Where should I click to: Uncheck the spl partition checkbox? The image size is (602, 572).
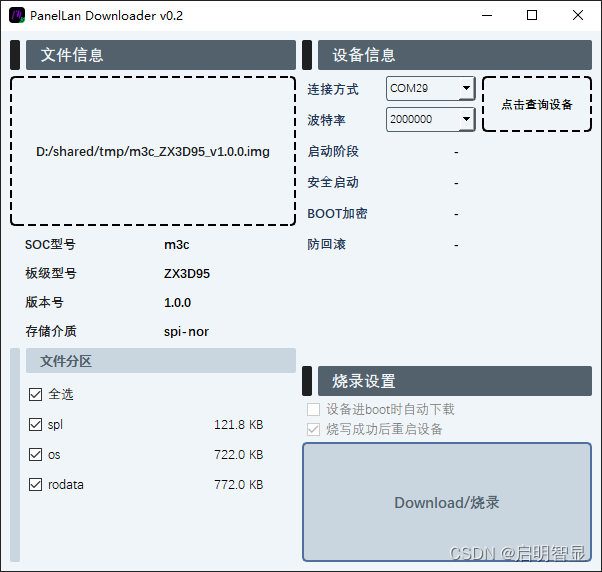pos(35,424)
